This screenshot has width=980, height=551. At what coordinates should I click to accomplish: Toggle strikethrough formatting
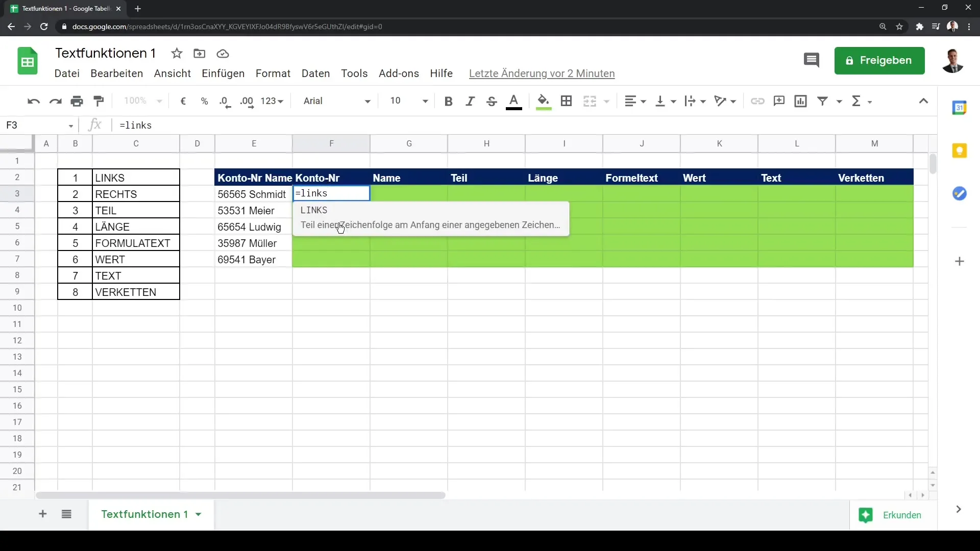492,101
